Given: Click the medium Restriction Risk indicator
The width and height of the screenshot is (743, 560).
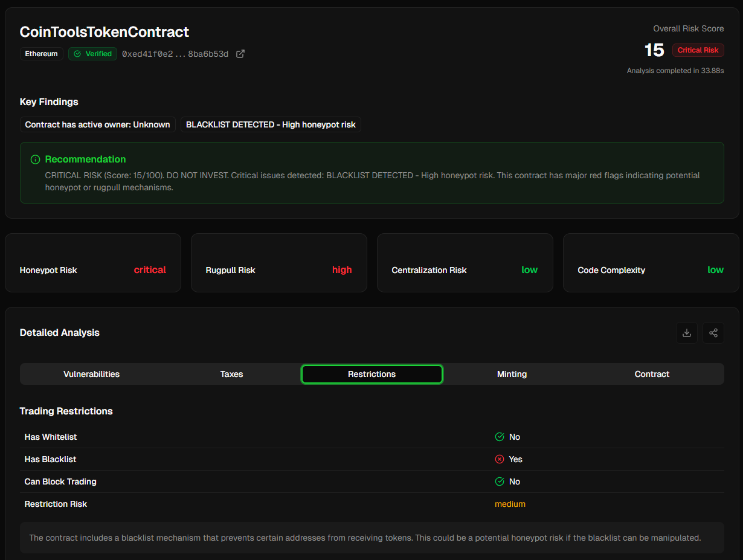Looking at the screenshot, I should coord(510,504).
